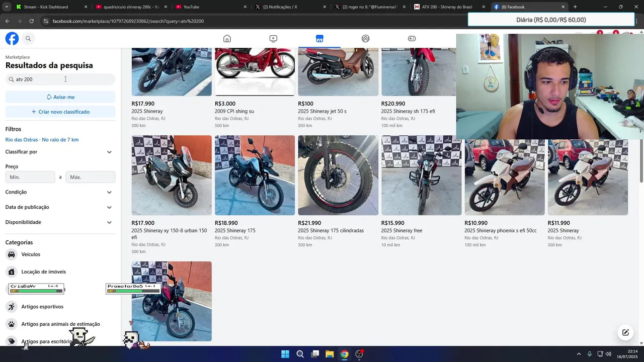Screen dimensions: 644x362
Task: Show hidden system tray icons
Action: pos(579,354)
